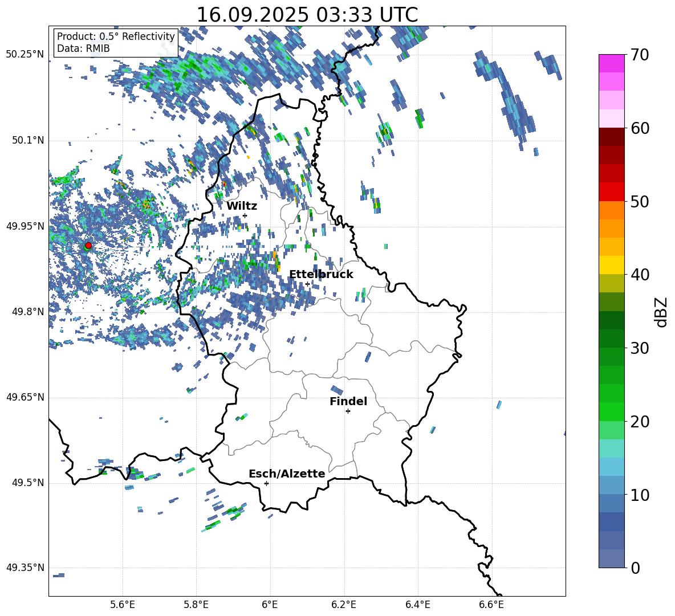This screenshot has width=675, height=616.
Task: Click the 49.95°N latitude label
Action: 25,226
